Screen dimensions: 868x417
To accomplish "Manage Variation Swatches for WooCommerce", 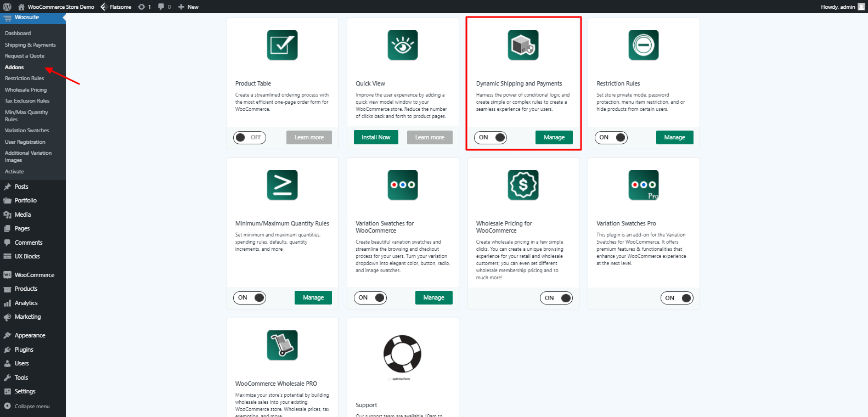I will coord(434,297).
